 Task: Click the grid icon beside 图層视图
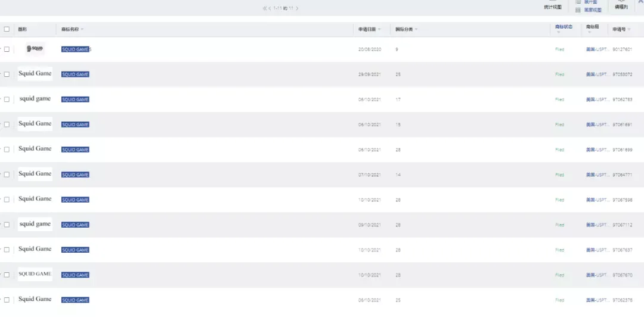(x=578, y=10)
